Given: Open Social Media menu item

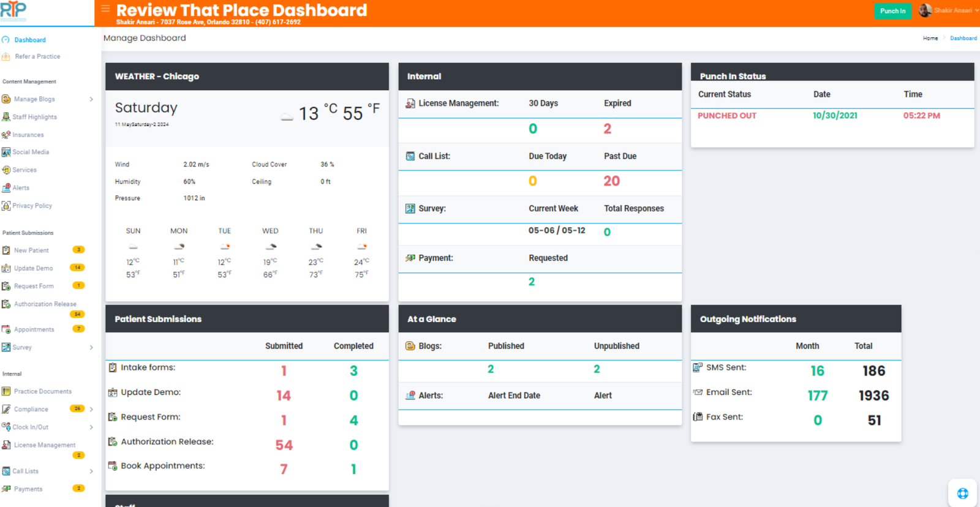Looking at the screenshot, I should click(x=31, y=152).
